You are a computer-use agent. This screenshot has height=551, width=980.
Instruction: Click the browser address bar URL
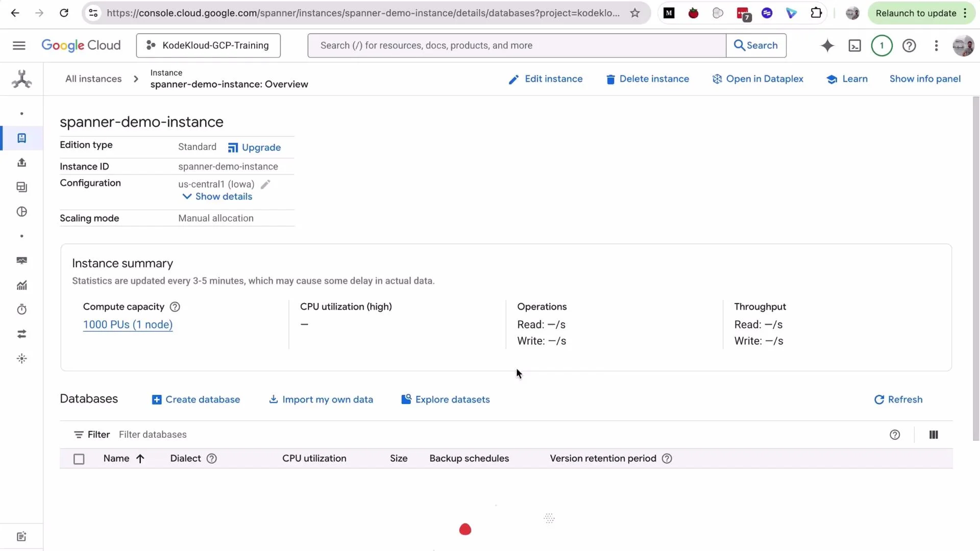pos(363,13)
